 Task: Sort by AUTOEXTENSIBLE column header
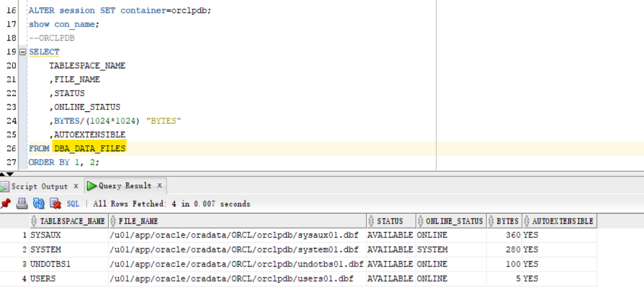pos(559,221)
